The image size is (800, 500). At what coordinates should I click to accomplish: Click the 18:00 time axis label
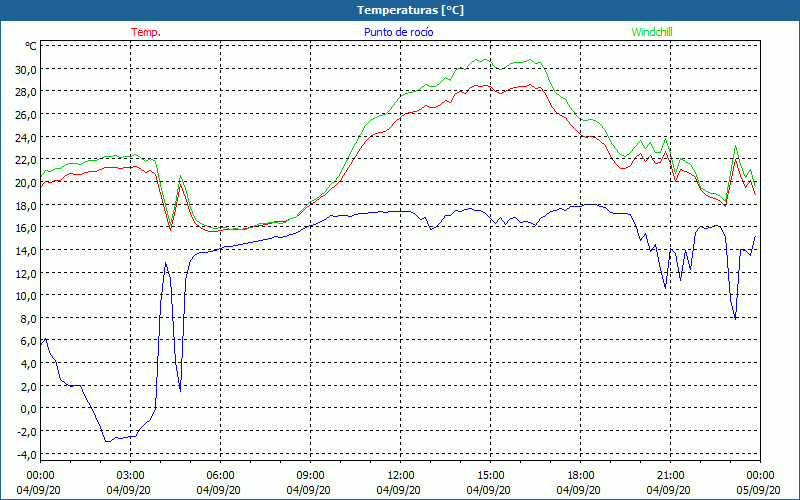click(581, 476)
